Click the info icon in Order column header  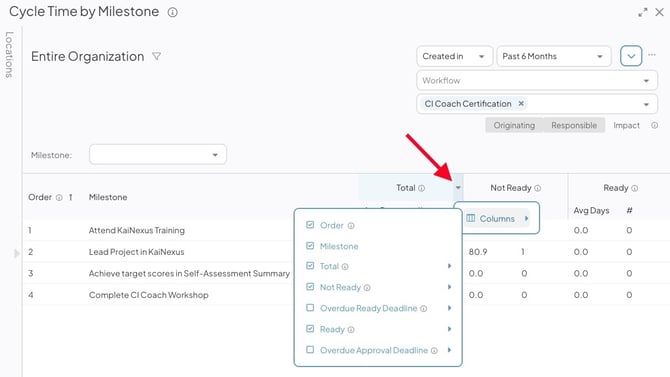pos(59,197)
